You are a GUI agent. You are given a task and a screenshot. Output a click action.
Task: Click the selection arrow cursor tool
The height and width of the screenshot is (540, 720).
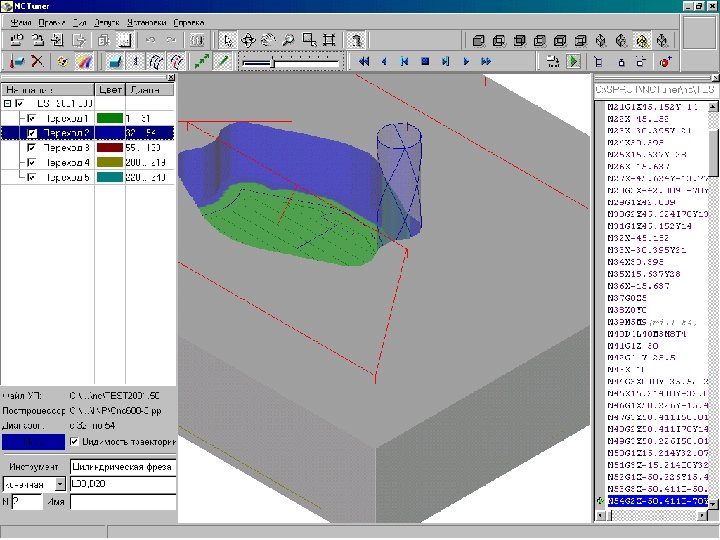(228, 41)
